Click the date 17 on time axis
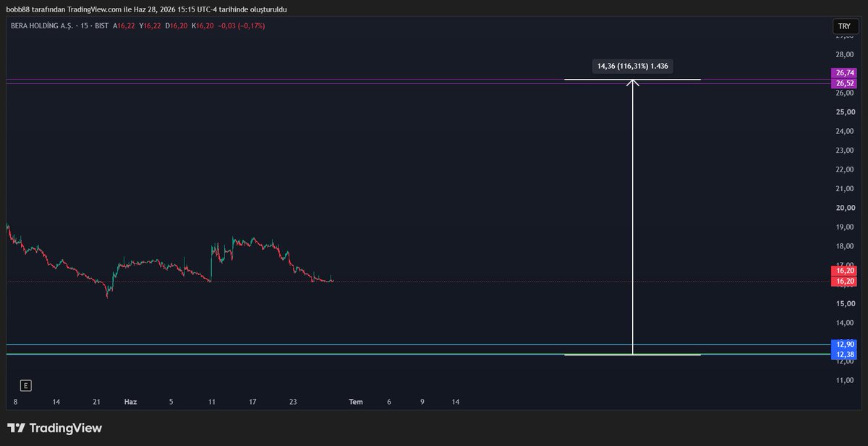The width and height of the screenshot is (868, 446). [252, 401]
